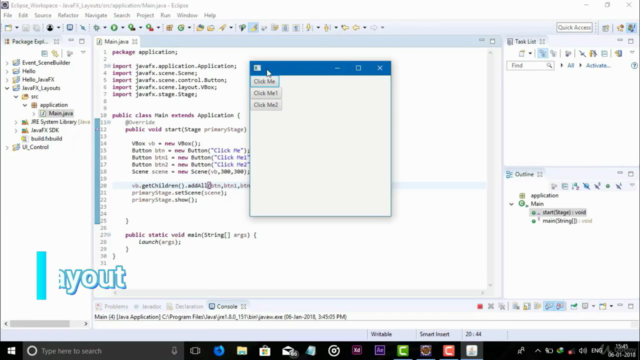The width and height of the screenshot is (640, 360).
Task: Click the Last Edit Location arrow icon
Action: click(345, 27)
